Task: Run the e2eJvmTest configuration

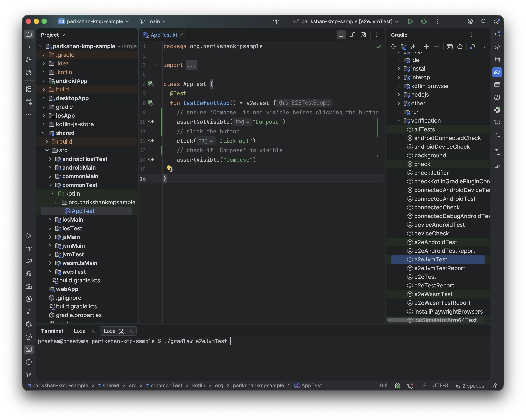Action: (410, 21)
